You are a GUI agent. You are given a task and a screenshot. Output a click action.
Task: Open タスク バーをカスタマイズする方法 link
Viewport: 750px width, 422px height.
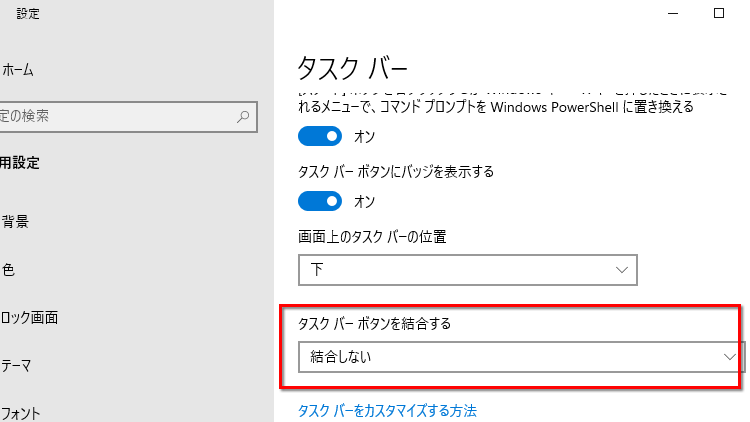click(387, 411)
